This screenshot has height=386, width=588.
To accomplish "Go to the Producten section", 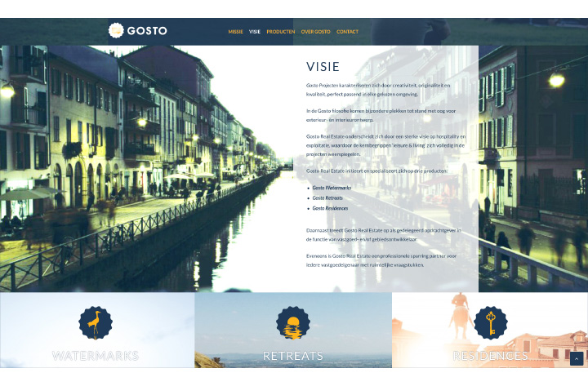I will point(281,32).
